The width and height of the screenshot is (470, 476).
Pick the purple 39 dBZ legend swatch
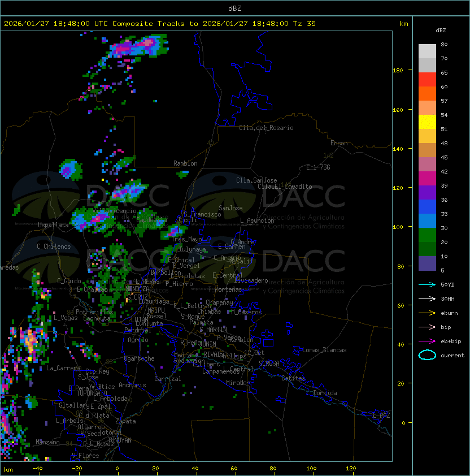click(427, 192)
